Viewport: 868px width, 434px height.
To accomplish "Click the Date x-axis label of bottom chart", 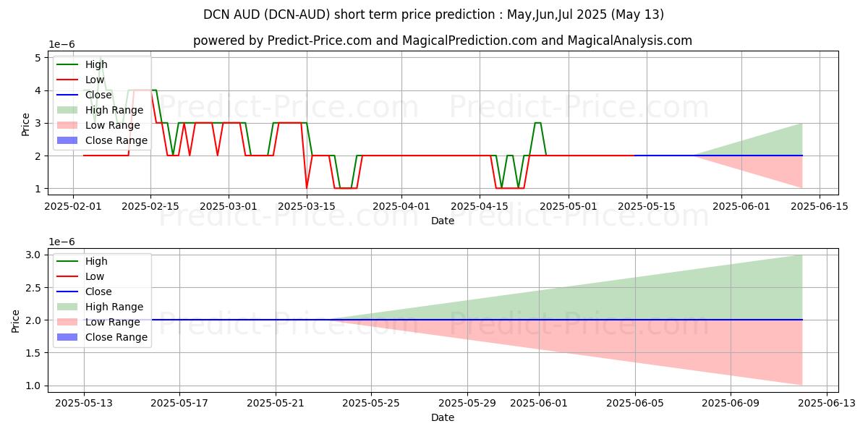I will point(442,417).
